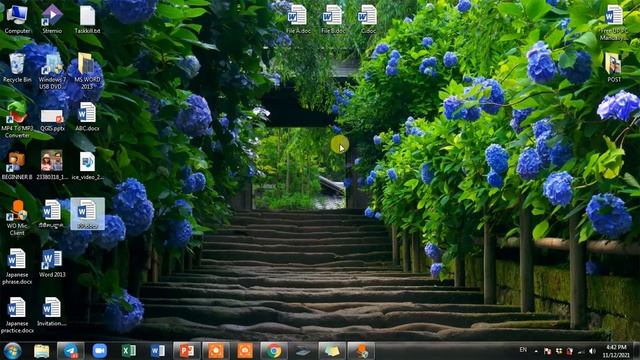Image resolution: width=640 pixels, height=360 pixels.
Task: Select the Free UP SC Manual document
Action: pos(614,22)
